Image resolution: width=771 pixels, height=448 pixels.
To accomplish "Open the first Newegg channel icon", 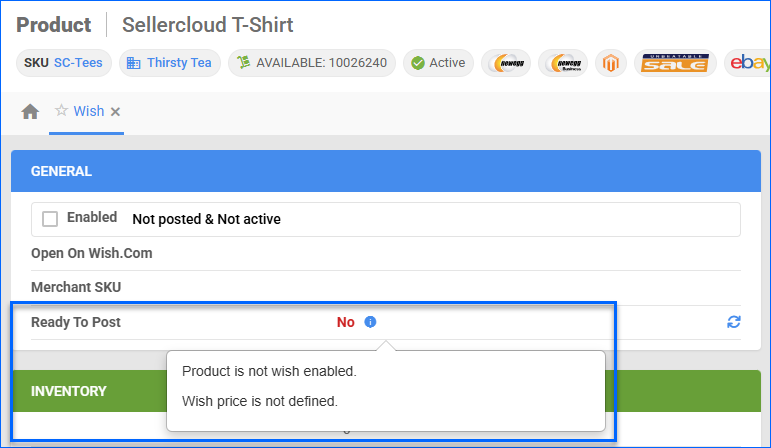I will click(x=506, y=63).
